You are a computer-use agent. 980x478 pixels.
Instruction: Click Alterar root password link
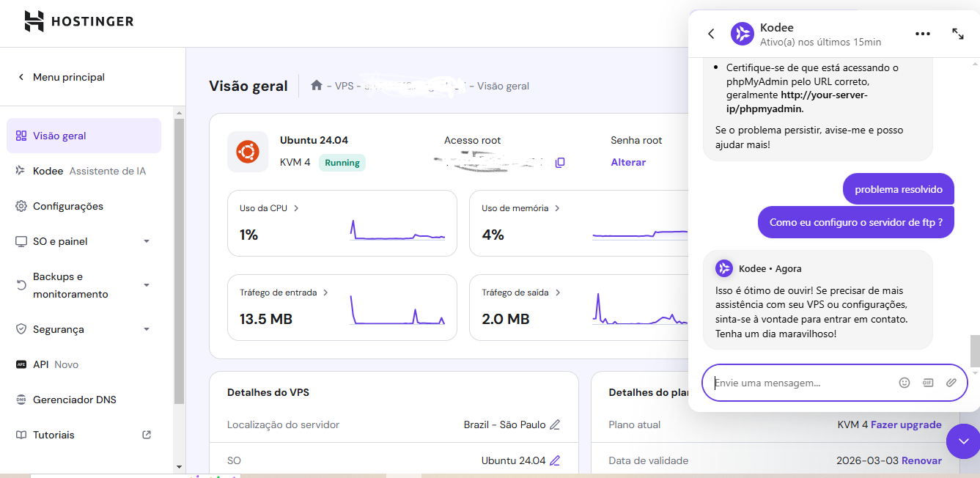pos(628,162)
